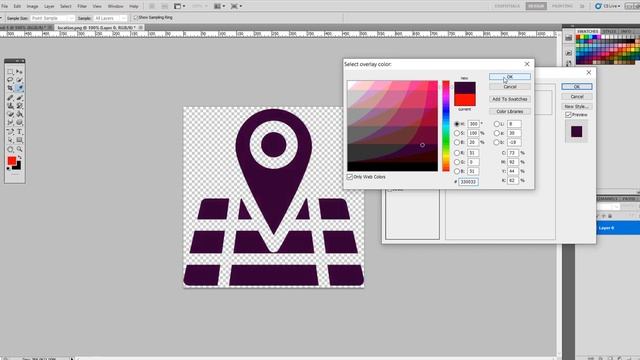Select the H hue radio button
The height and width of the screenshot is (360, 640).
pyautogui.click(x=457, y=124)
